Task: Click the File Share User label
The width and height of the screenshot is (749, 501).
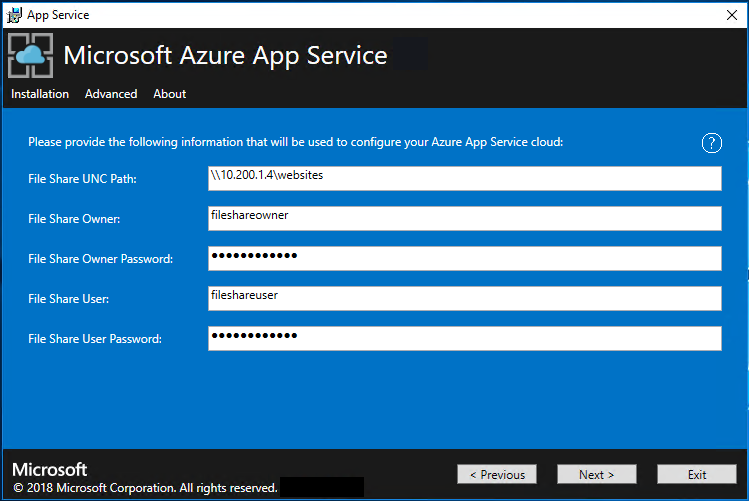Action: tap(68, 299)
